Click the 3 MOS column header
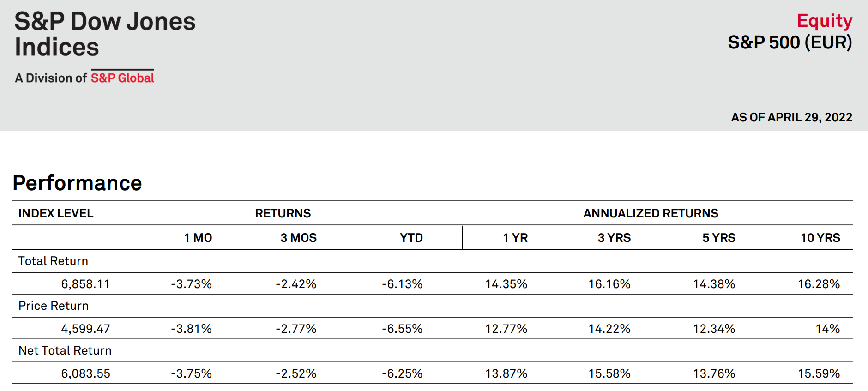This screenshot has height=391, width=868. [298, 238]
